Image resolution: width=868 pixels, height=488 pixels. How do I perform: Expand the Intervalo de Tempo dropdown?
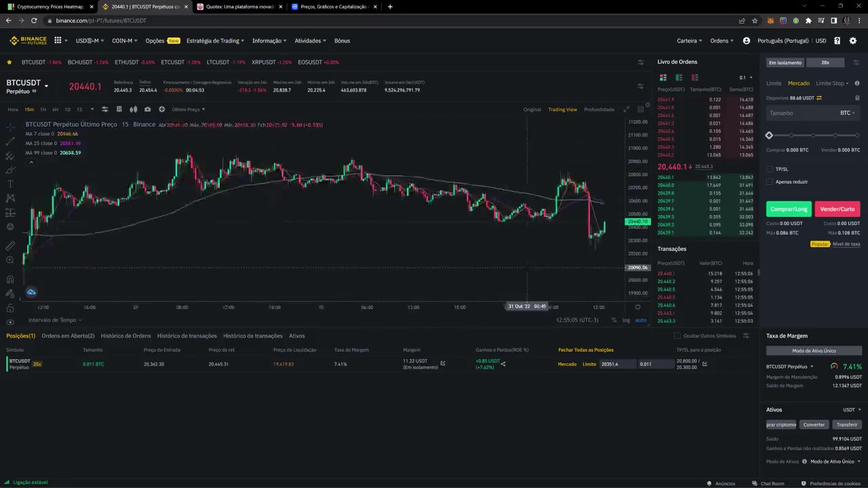[x=55, y=320]
